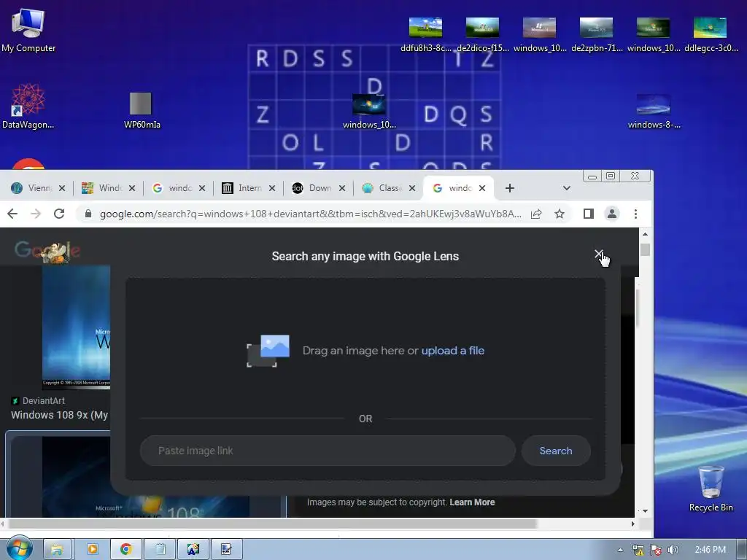Viewport: 747px width, 560px height.
Task: Select the WP60mIa desktop file
Action: click(x=142, y=111)
